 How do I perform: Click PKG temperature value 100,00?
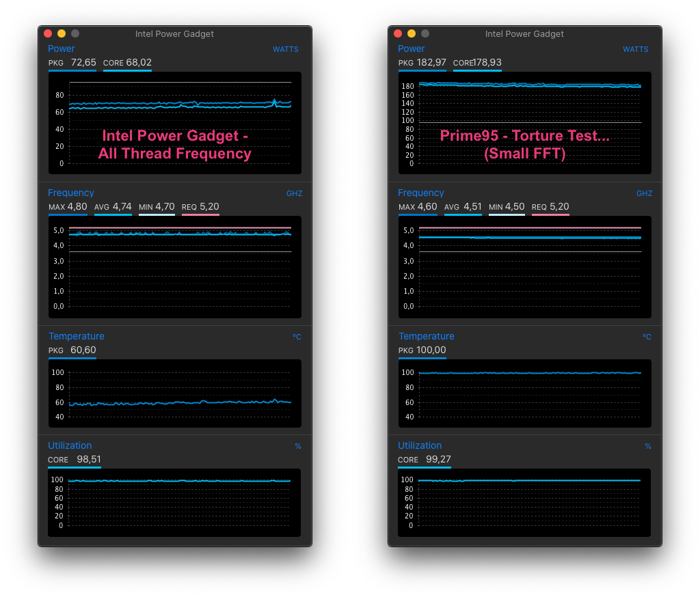pyautogui.click(x=431, y=350)
